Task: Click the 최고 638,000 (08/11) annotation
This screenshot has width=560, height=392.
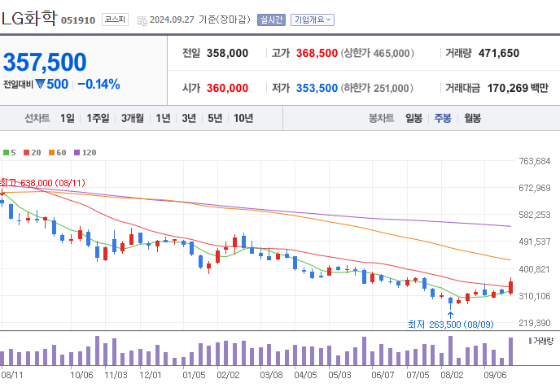Action: tap(42, 183)
